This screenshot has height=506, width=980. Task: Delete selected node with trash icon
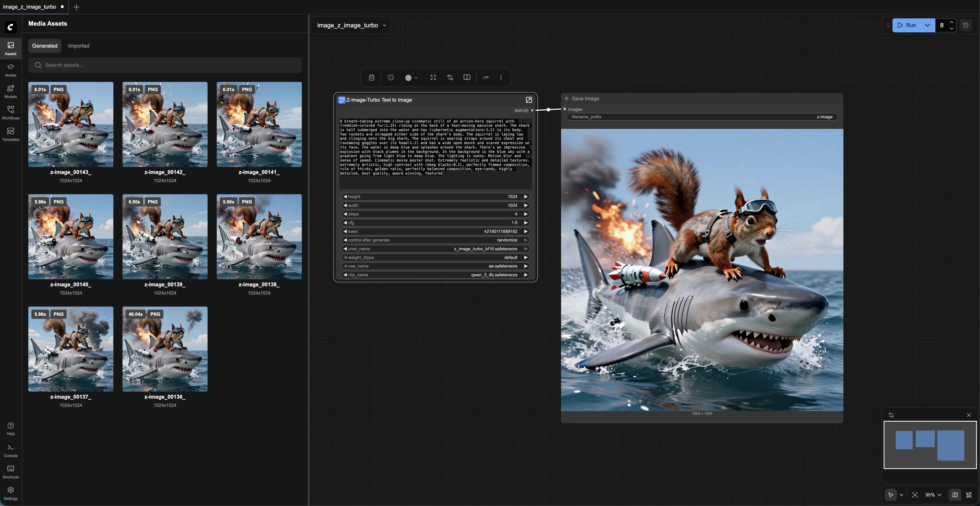click(371, 78)
